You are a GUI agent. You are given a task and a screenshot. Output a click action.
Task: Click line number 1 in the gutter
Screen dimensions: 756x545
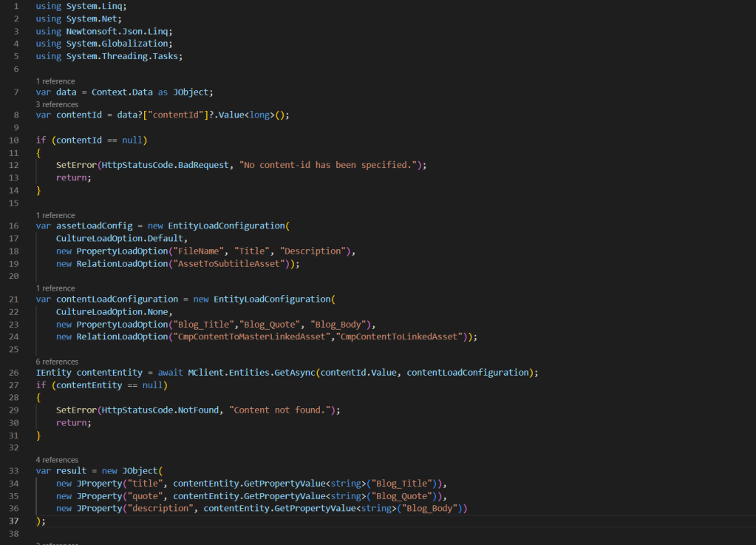point(16,7)
